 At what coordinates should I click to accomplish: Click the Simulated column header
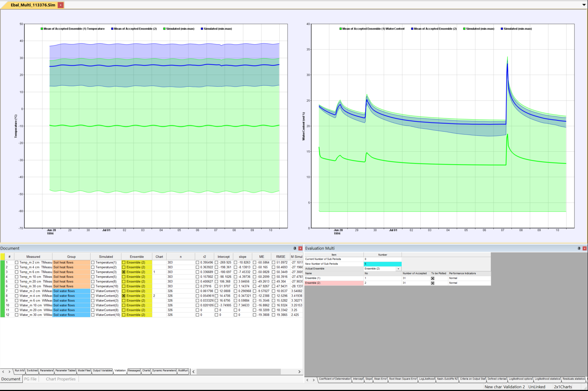pyautogui.click(x=106, y=256)
